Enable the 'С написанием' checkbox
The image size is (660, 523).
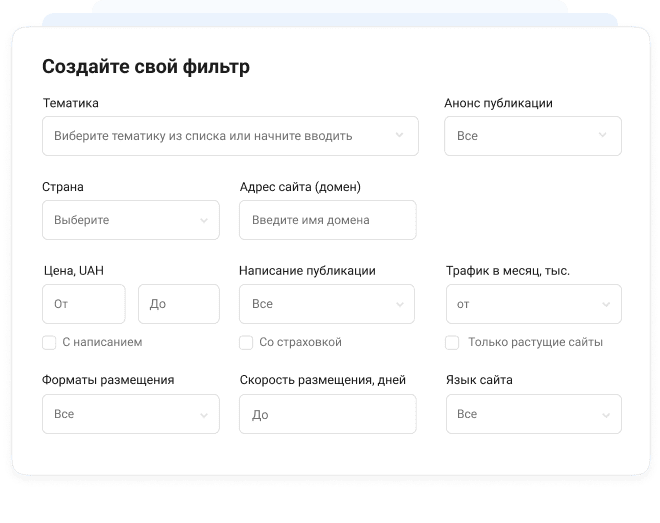point(49,342)
